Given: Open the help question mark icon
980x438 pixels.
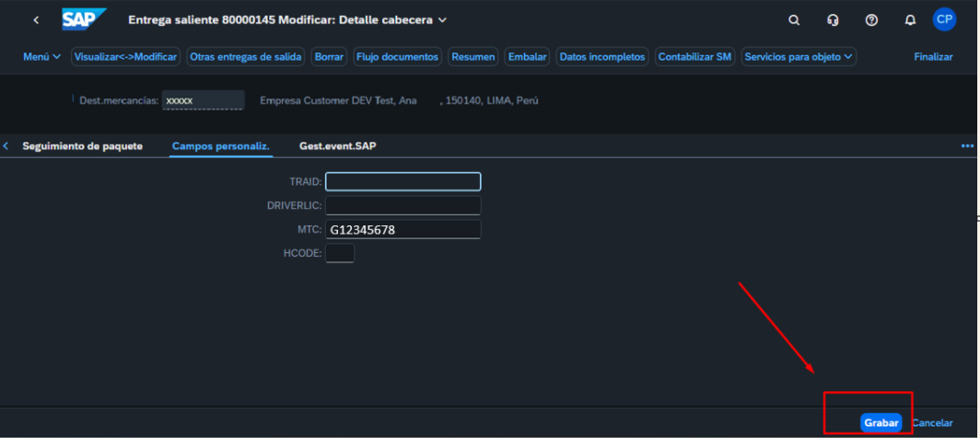Looking at the screenshot, I should (871, 20).
